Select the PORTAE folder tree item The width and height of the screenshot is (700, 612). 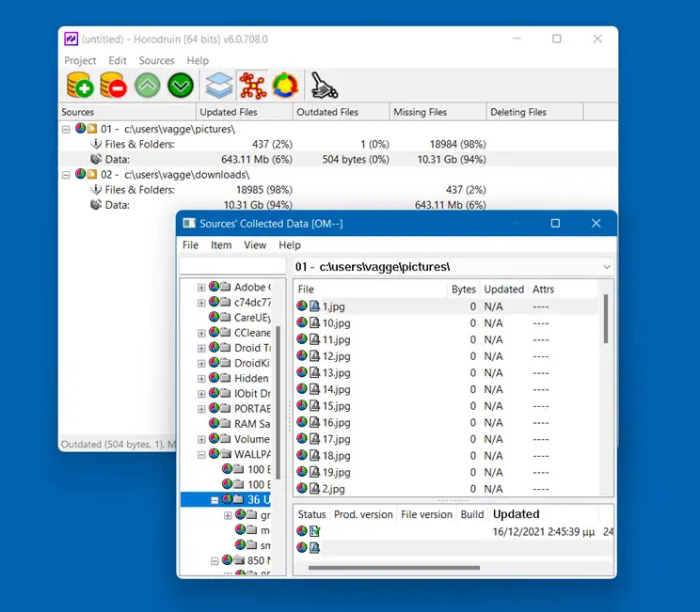[252, 409]
